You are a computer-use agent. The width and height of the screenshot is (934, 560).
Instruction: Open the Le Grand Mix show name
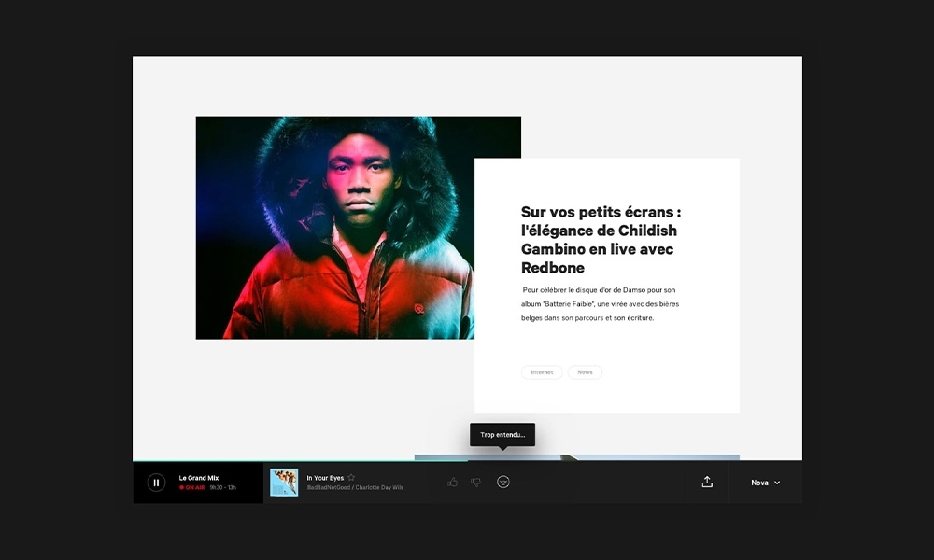coord(199,478)
